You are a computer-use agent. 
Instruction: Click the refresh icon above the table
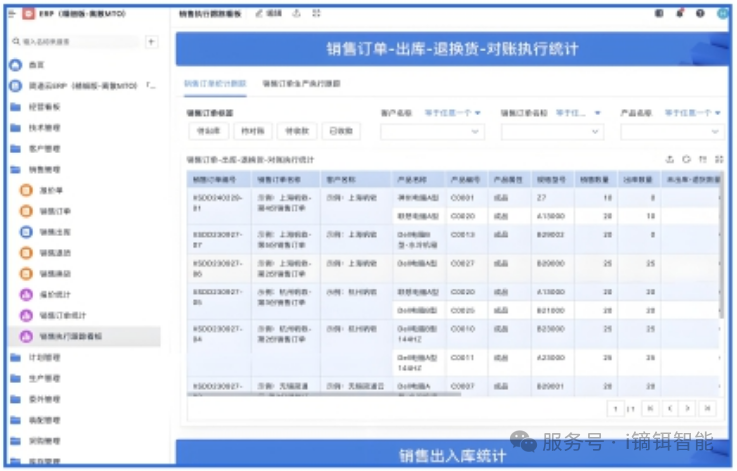coord(686,159)
